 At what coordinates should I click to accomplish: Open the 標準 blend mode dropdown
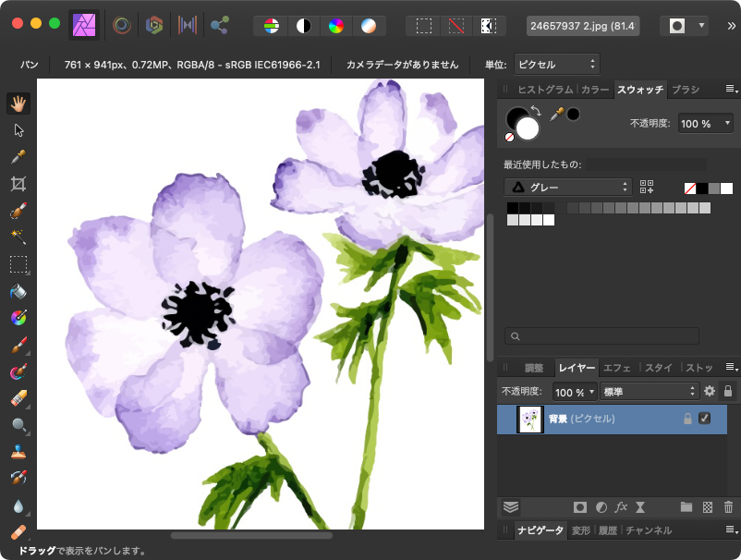(x=649, y=392)
